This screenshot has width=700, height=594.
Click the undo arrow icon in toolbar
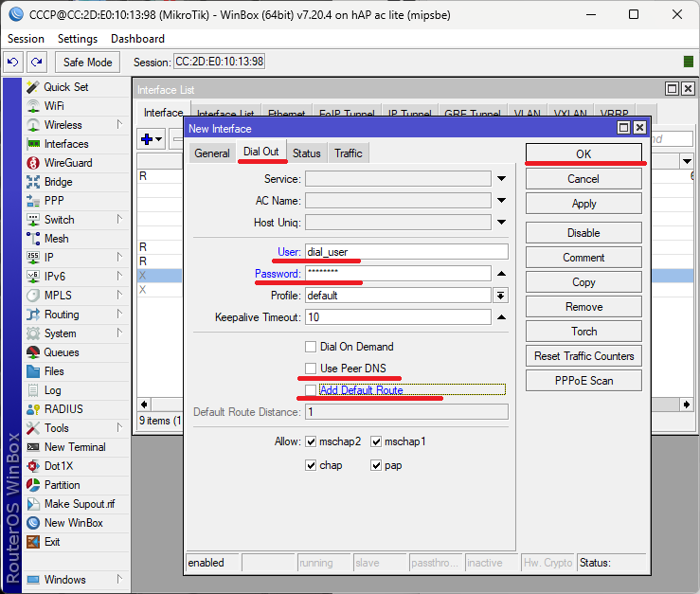click(x=13, y=62)
